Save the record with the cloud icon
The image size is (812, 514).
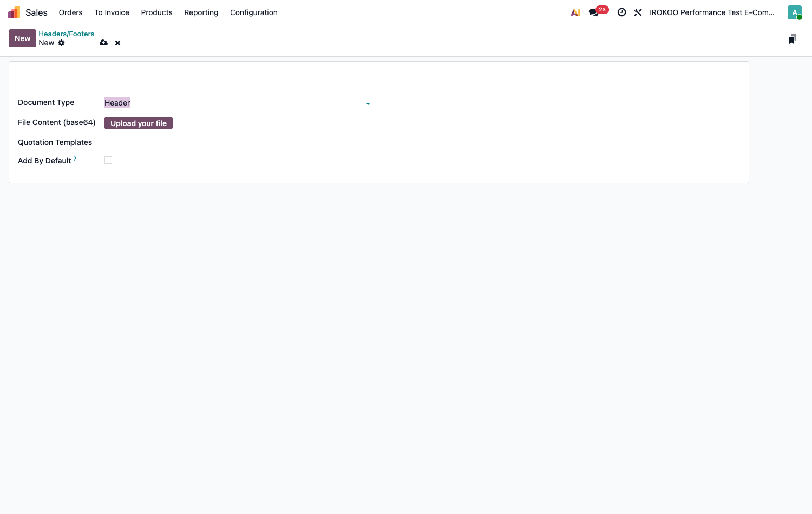coord(104,43)
